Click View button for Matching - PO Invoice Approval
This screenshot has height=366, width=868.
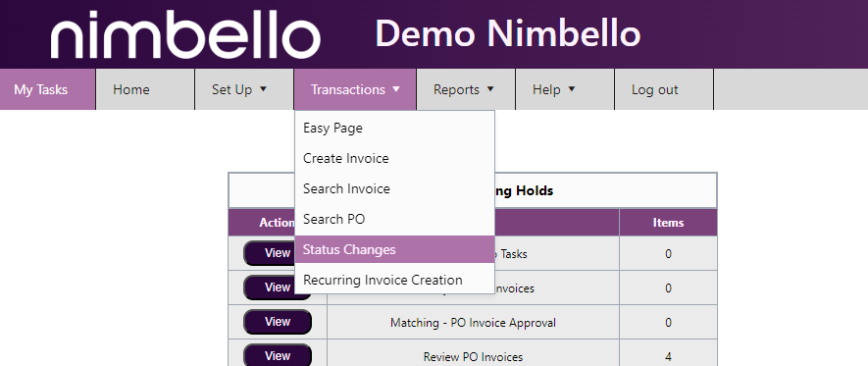click(278, 322)
